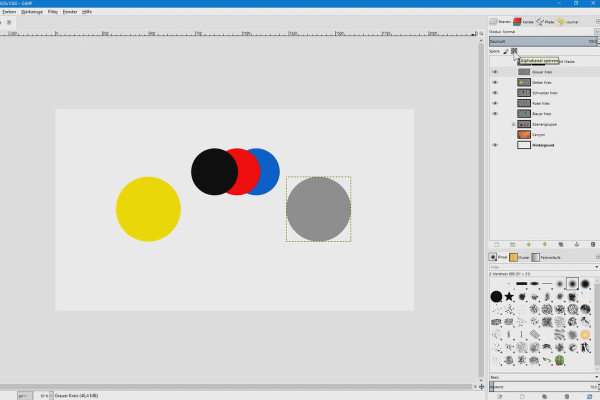Open the canvas navigation cross-arrow icon
The height and width of the screenshot is (400, 600).
click(481, 387)
